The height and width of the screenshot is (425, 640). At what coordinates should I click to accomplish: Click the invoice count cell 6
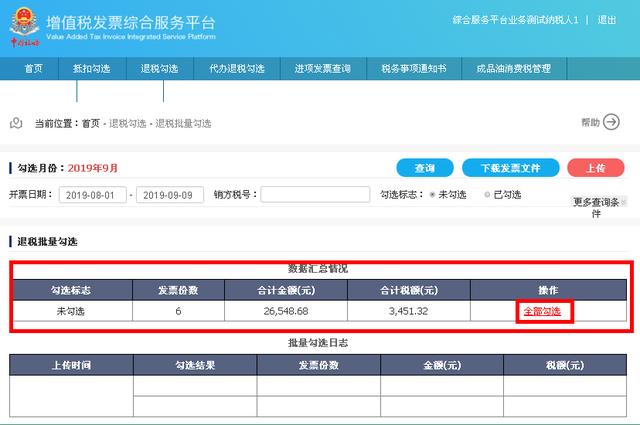click(178, 311)
